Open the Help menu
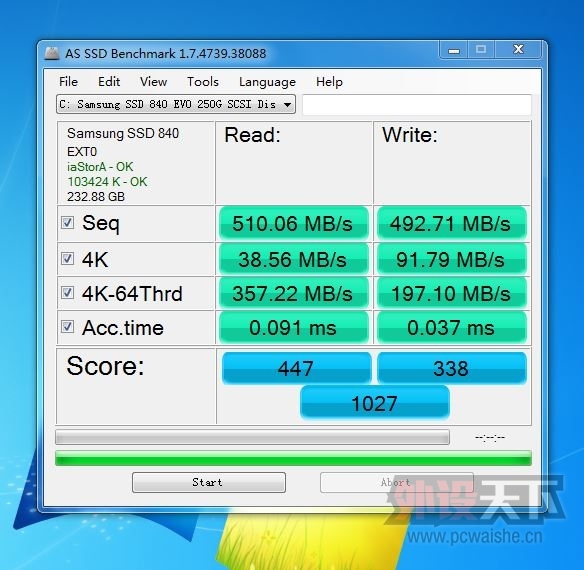 tap(329, 82)
